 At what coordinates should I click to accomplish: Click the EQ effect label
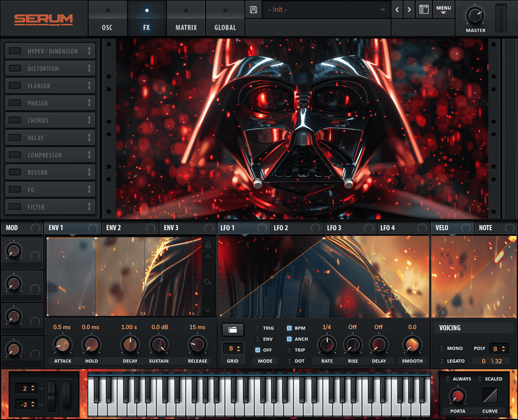[31, 190]
